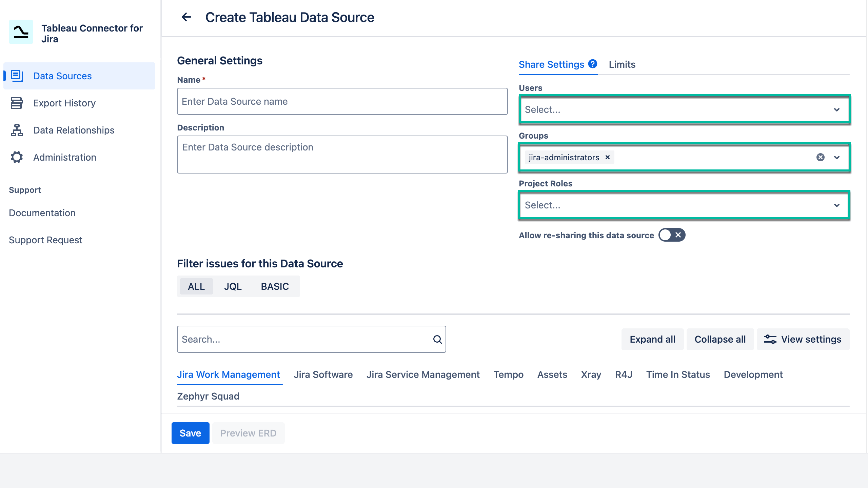Click the Export History sidebar icon

tap(17, 103)
